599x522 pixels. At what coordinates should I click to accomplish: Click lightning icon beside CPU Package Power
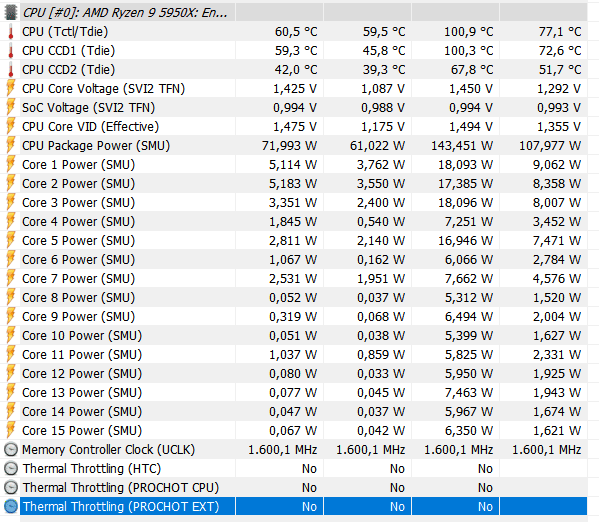coord(11,145)
